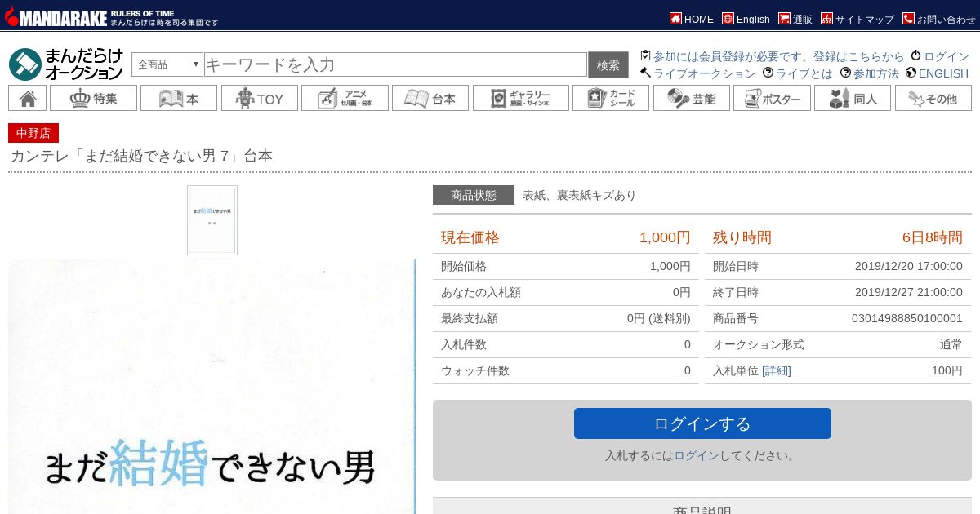The height and width of the screenshot is (514, 980).
Task: Open the 全商品 category dropdown
Action: click(x=167, y=64)
